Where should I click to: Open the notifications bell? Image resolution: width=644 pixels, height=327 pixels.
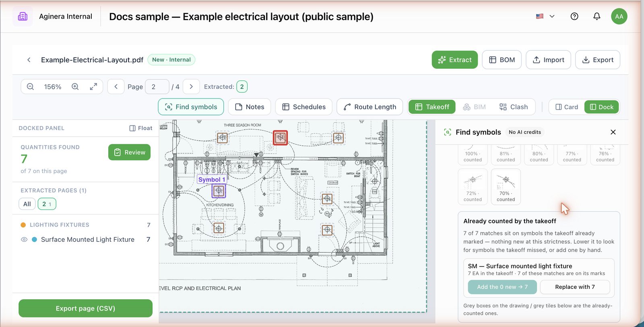pyautogui.click(x=597, y=16)
